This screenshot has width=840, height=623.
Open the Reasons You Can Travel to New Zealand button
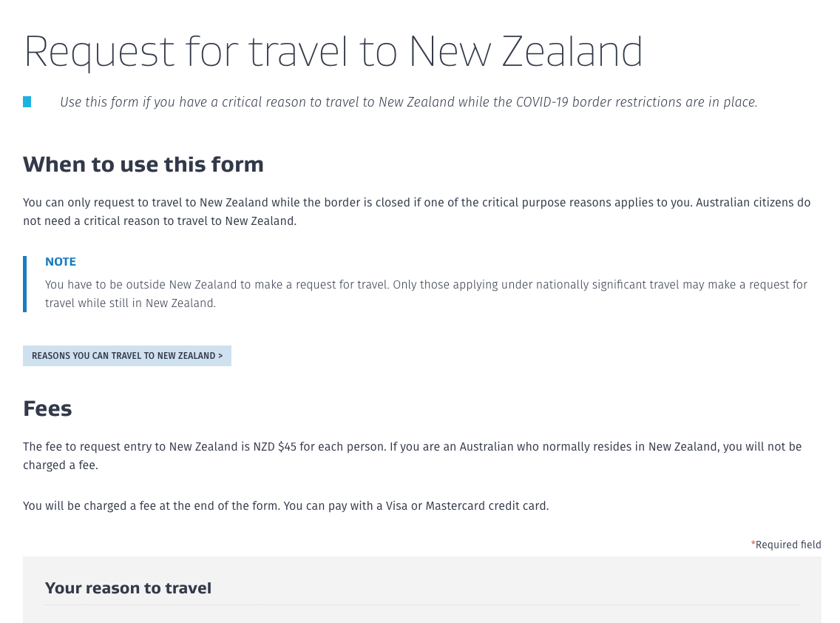pyautogui.click(x=127, y=356)
